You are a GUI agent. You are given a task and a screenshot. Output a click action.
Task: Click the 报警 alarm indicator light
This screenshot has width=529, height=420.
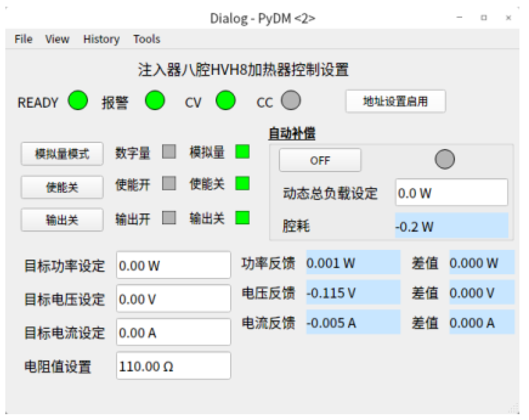click(x=155, y=100)
